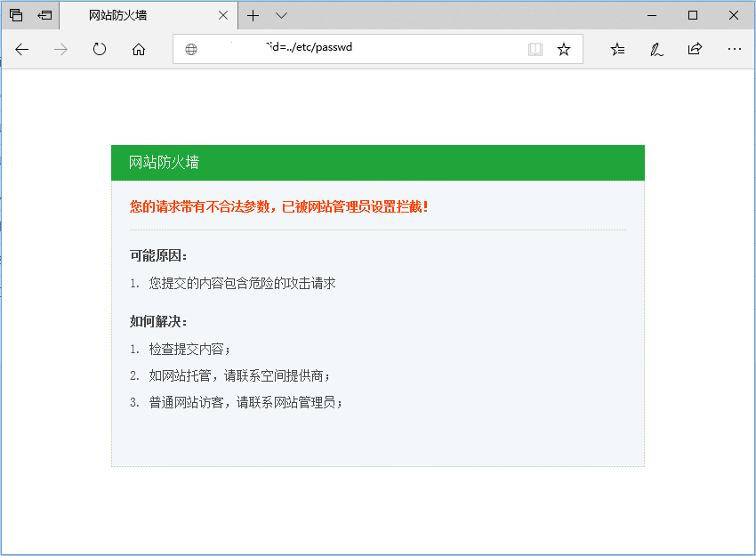Click 如网站托管，请联系空间提供商 item

pos(239,375)
